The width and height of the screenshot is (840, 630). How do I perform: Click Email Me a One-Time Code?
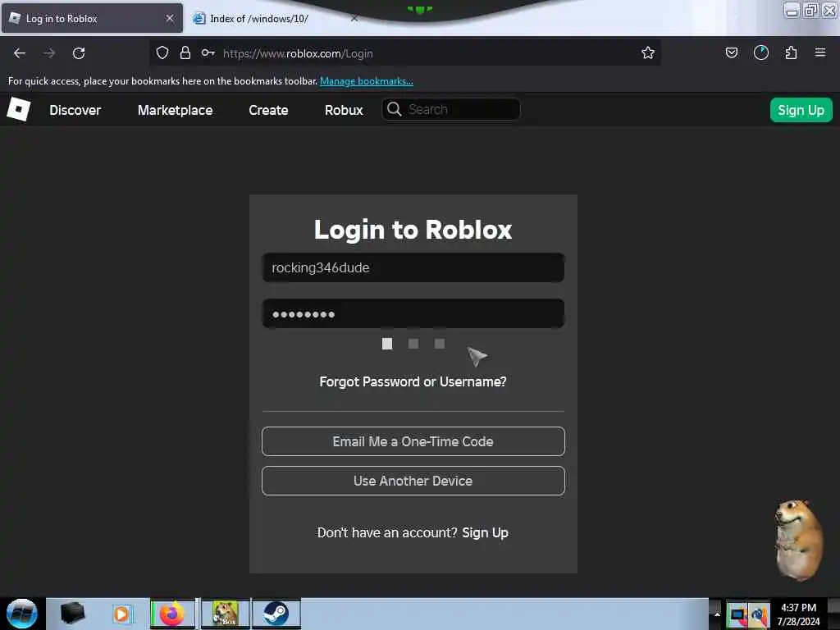click(x=413, y=441)
